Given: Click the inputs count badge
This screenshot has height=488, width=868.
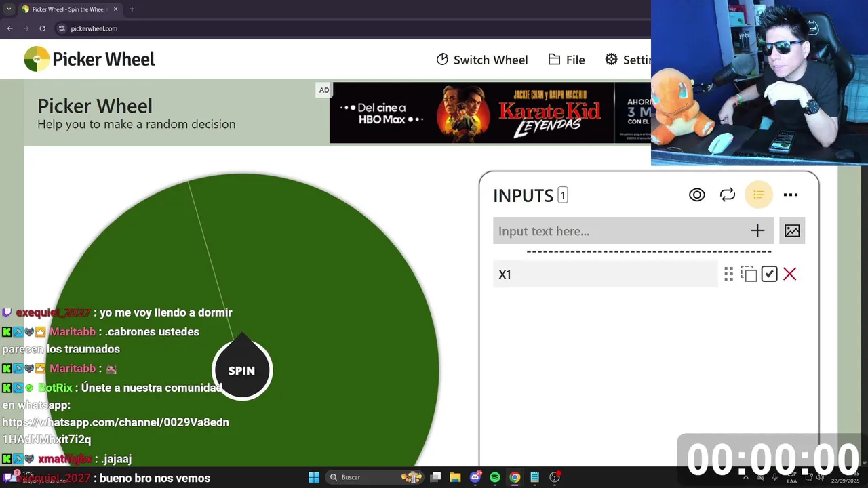Looking at the screenshot, I should 562,195.
